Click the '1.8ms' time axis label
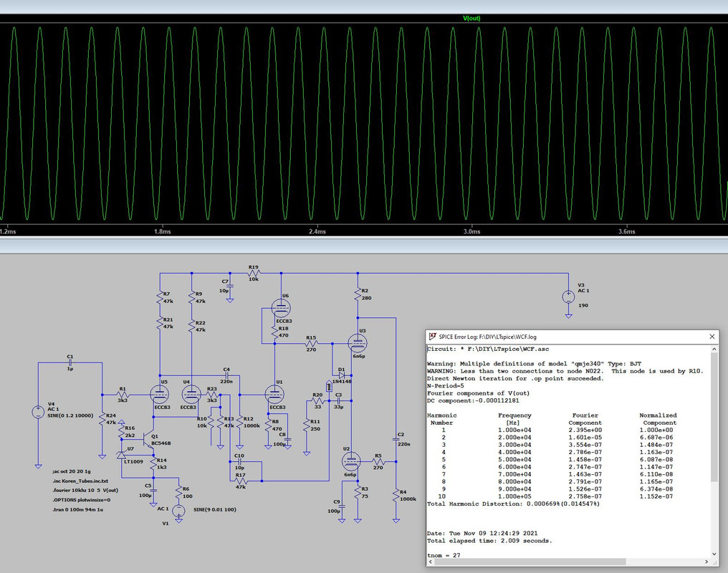This screenshot has width=728, height=573. pyautogui.click(x=162, y=231)
